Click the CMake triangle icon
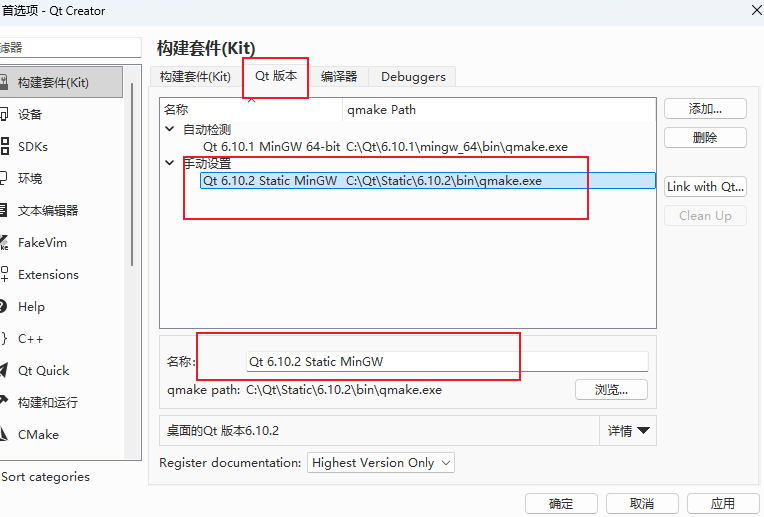Image resolution: width=764 pixels, height=517 pixels. (4, 434)
